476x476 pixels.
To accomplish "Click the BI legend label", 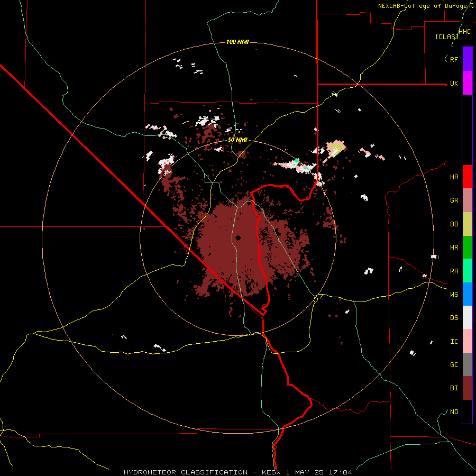I will tap(454, 388).
